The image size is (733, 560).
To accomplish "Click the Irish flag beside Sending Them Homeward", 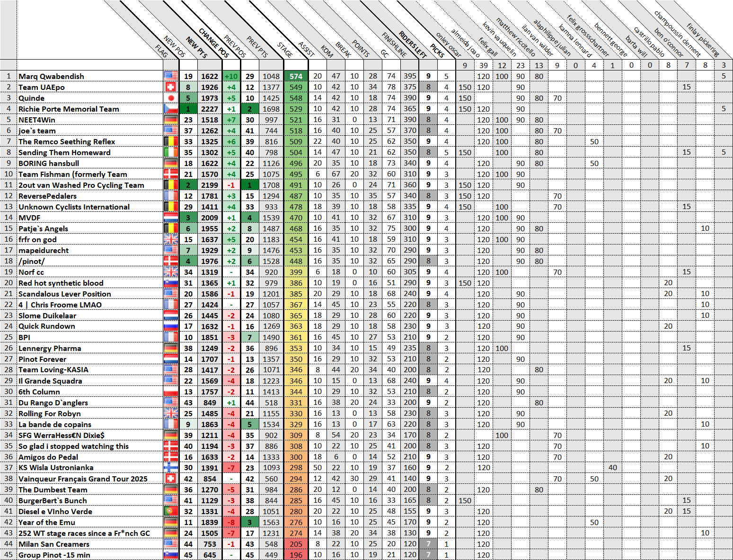I will click(171, 152).
